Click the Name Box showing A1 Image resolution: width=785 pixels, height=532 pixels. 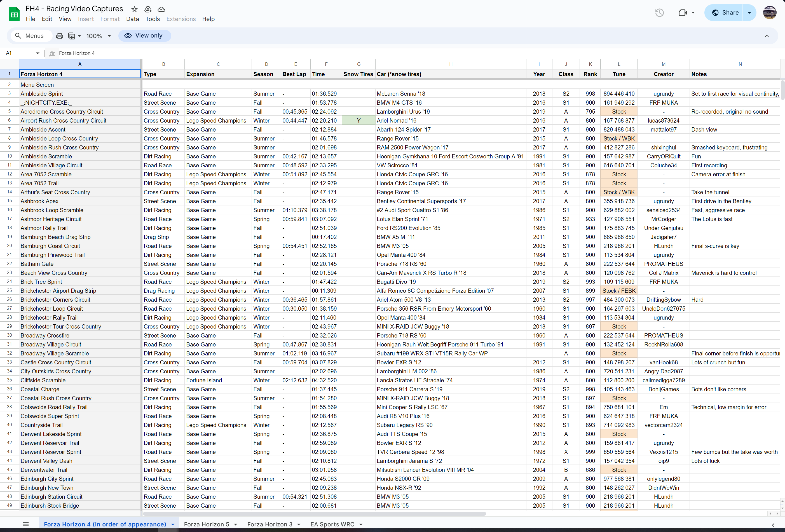(20, 53)
